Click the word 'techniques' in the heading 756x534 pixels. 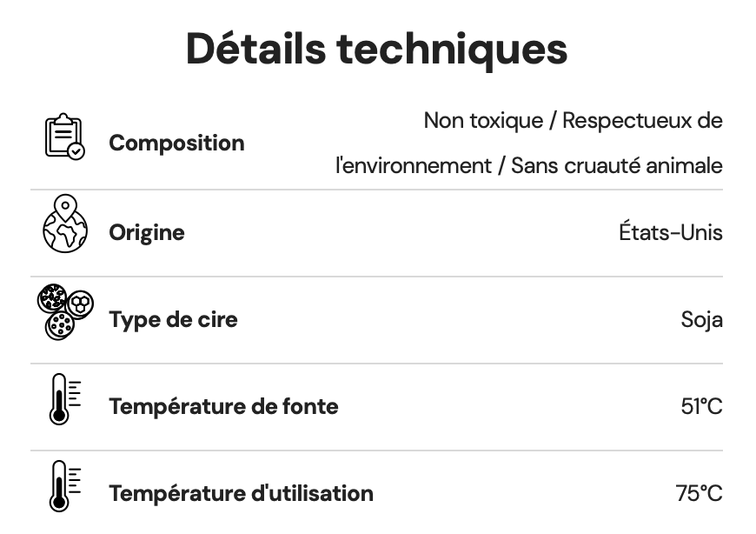[453, 49]
